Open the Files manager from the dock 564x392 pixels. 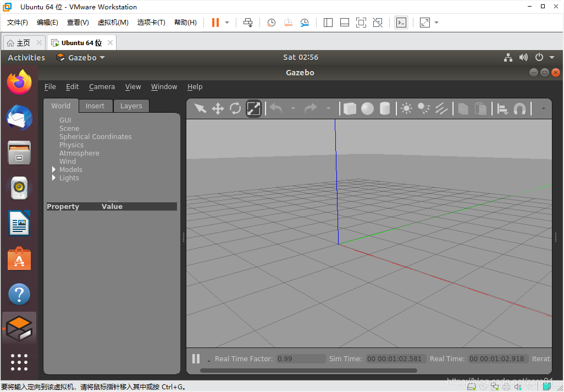pos(19,152)
